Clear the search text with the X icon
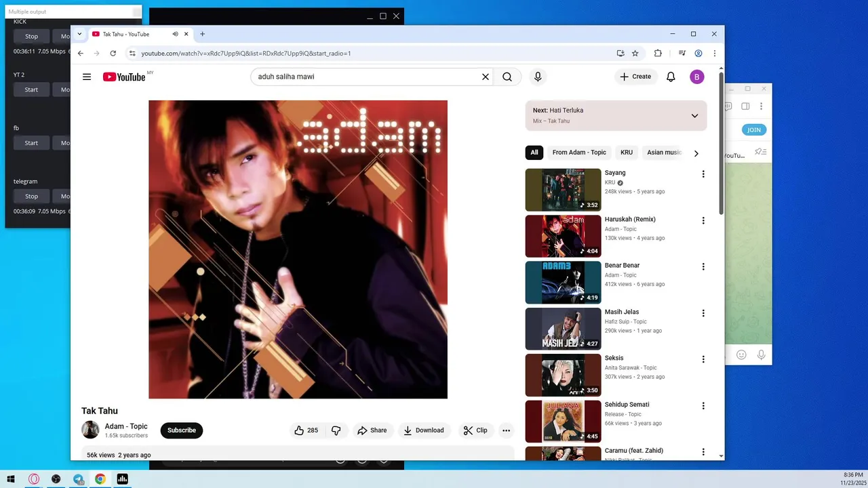 click(x=485, y=77)
